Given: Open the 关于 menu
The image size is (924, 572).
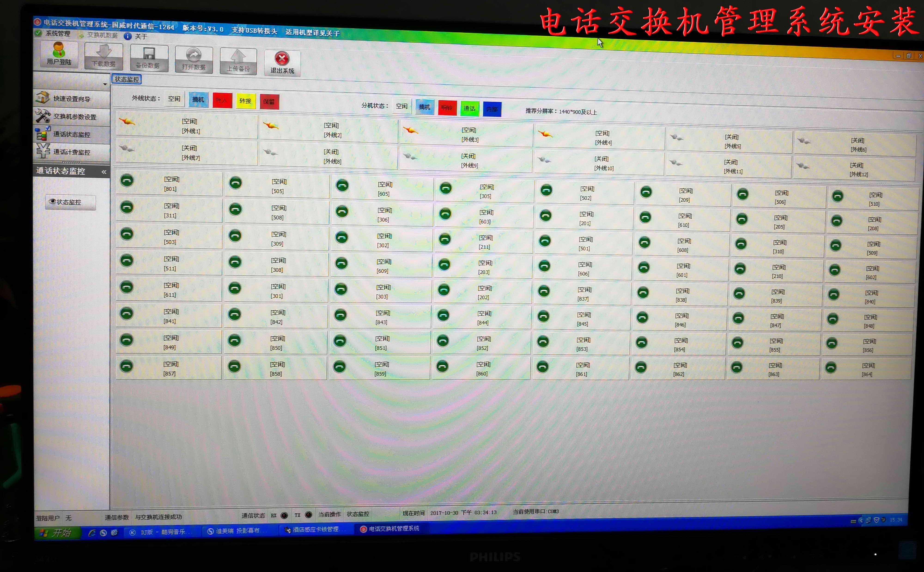Looking at the screenshot, I should 136,36.
